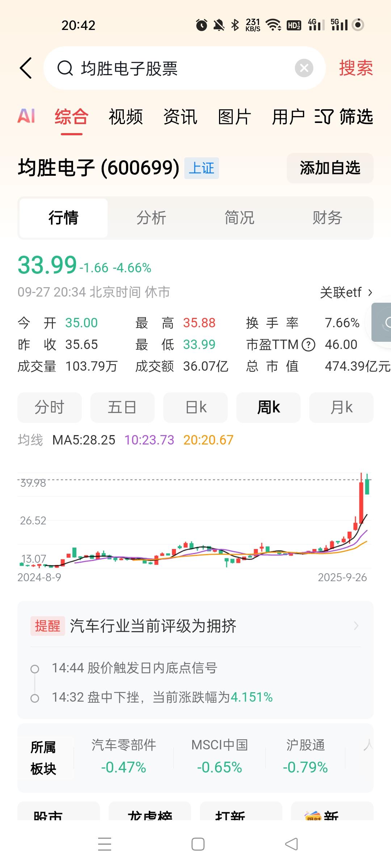Tap 添加自选 button
391x868 pixels.
pyautogui.click(x=330, y=168)
